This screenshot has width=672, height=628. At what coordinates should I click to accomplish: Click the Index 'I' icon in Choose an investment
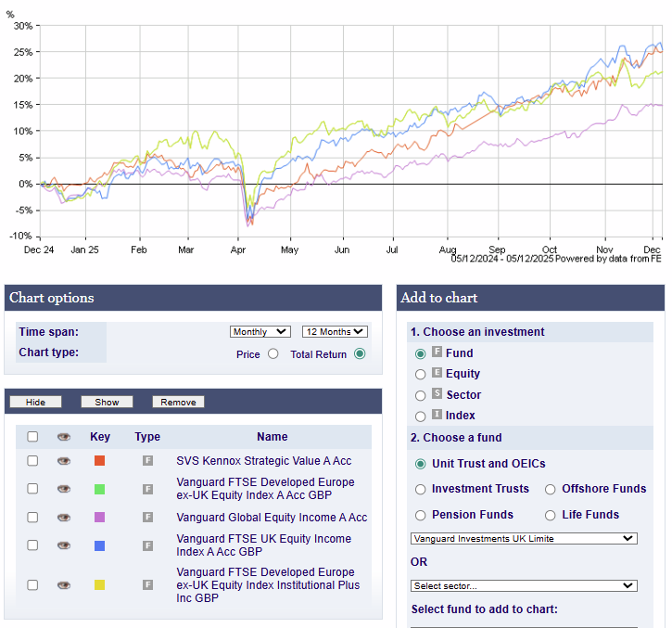tap(437, 417)
